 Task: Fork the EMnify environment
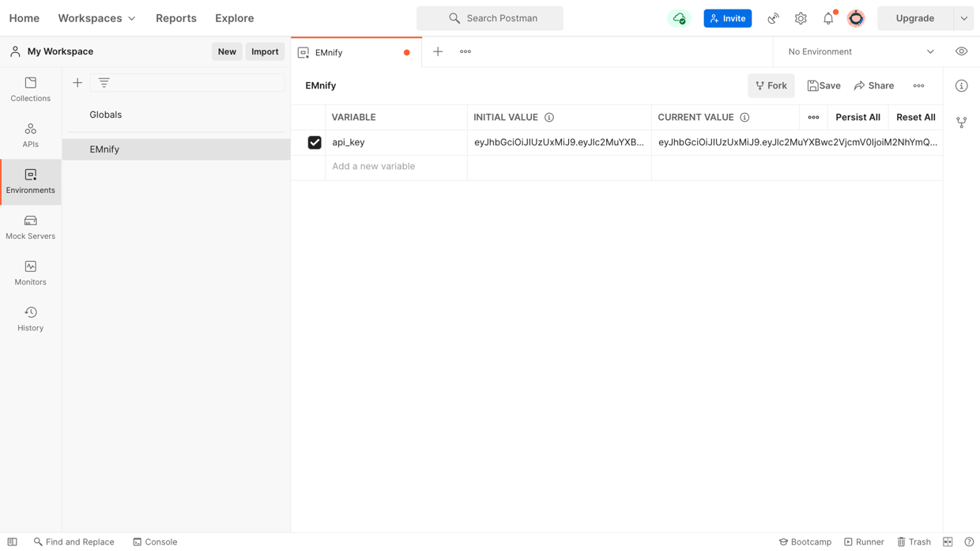pyautogui.click(x=771, y=85)
